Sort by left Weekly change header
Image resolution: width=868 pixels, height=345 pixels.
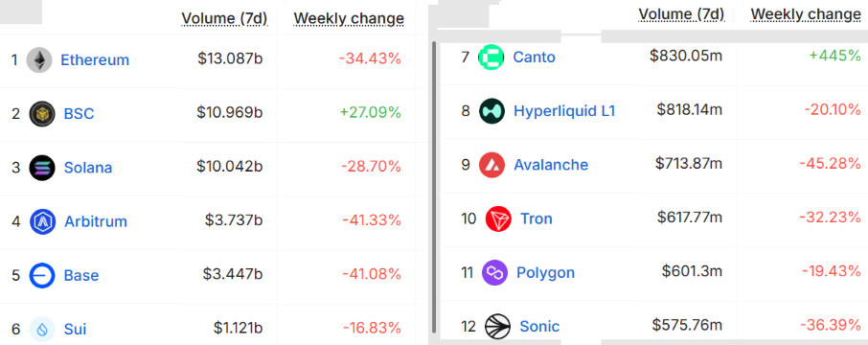click(x=349, y=19)
